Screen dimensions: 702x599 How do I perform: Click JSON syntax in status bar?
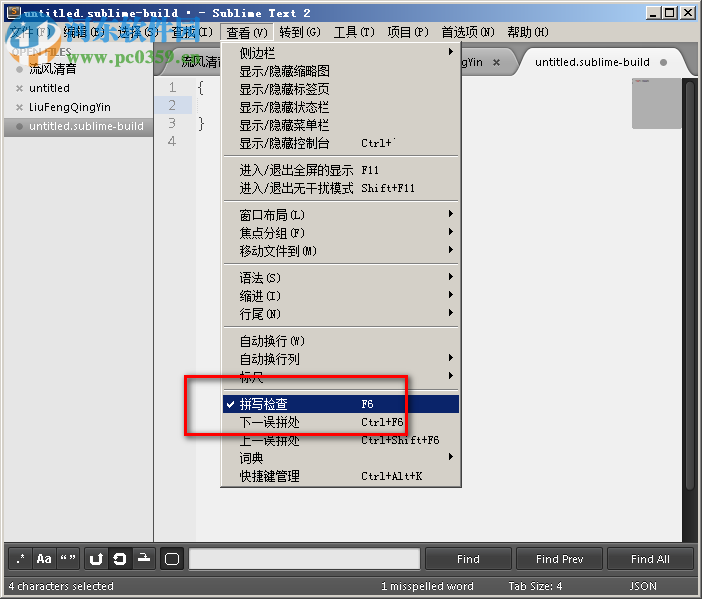pyautogui.click(x=643, y=586)
